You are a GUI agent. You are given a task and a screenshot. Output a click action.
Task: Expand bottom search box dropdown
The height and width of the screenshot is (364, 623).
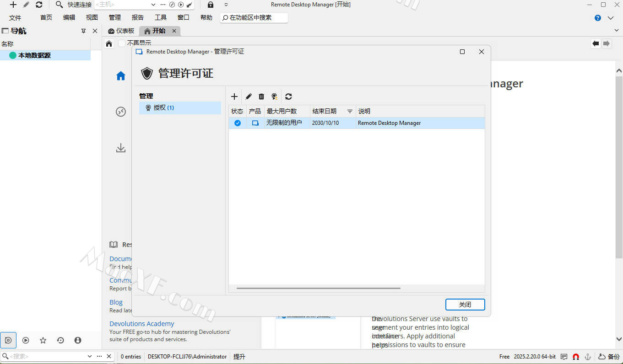[90, 356]
